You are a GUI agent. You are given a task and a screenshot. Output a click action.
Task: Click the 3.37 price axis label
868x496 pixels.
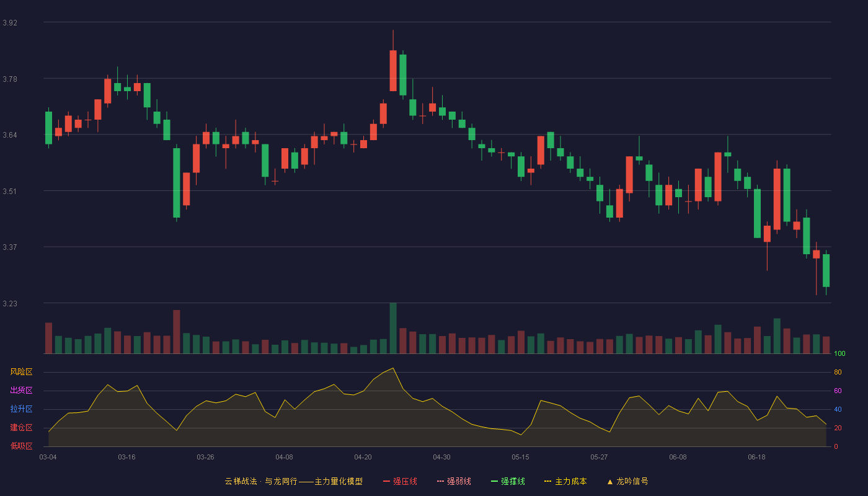click(10, 247)
